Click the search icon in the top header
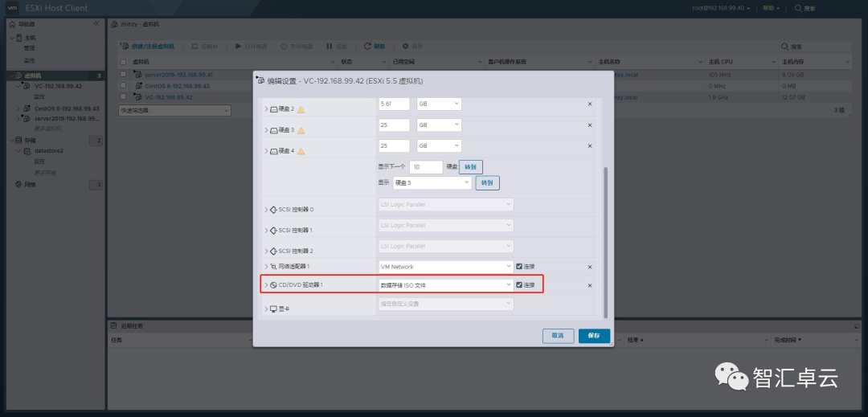The width and height of the screenshot is (868, 417). pyautogui.click(x=798, y=8)
